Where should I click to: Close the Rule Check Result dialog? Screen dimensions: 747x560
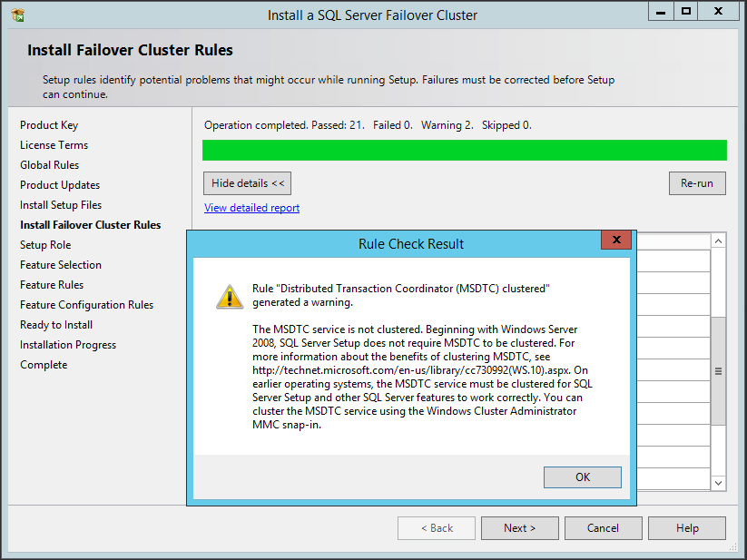tap(616, 240)
